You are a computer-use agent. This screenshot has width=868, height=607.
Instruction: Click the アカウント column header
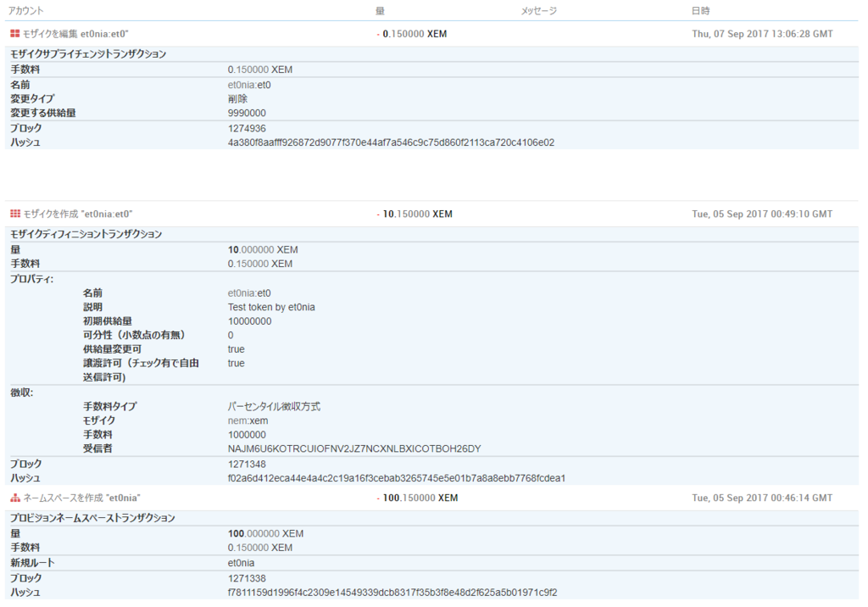click(25, 10)
